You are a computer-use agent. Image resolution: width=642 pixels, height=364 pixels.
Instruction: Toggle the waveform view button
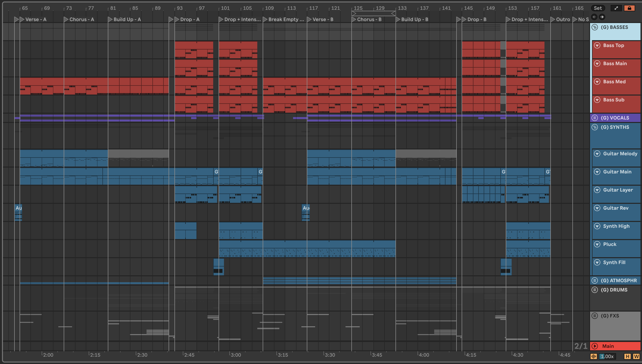click(x=594, y=356)
